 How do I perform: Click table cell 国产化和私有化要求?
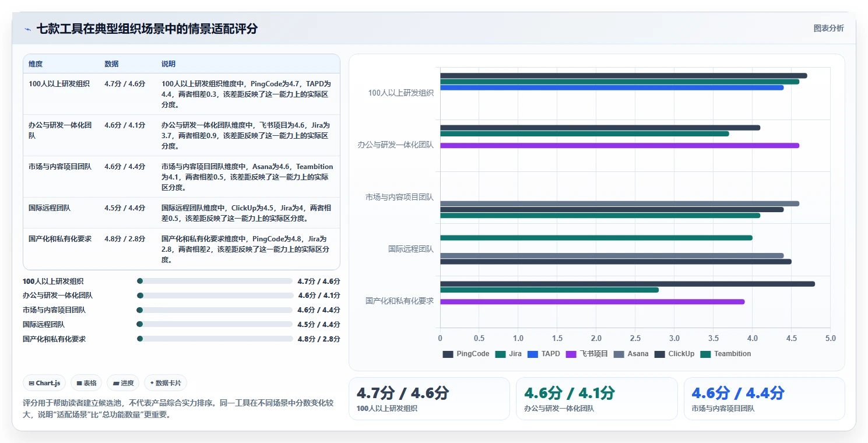pos(60,239)
